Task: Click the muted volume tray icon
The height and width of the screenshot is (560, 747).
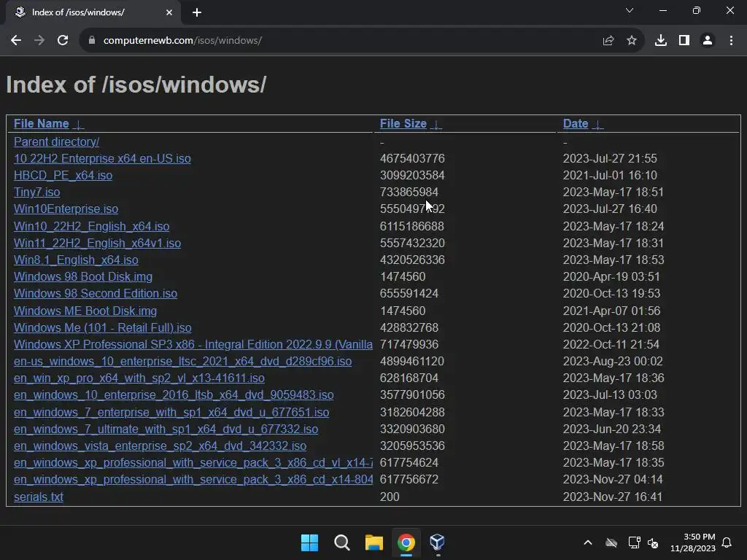Action: pyautogui.click(x=653, y=542)
